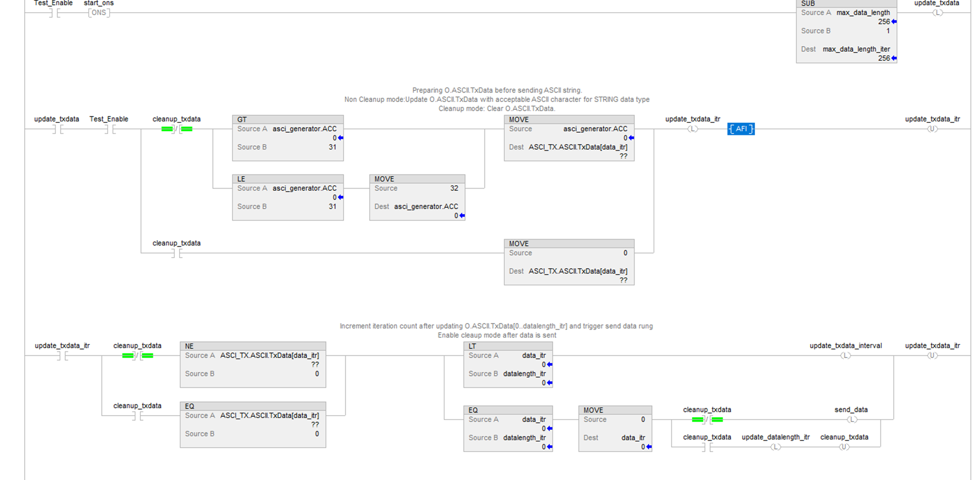Click Source A TxData tag in NE
This screenshot has width=980, height=480.
[x=269, y=355]
